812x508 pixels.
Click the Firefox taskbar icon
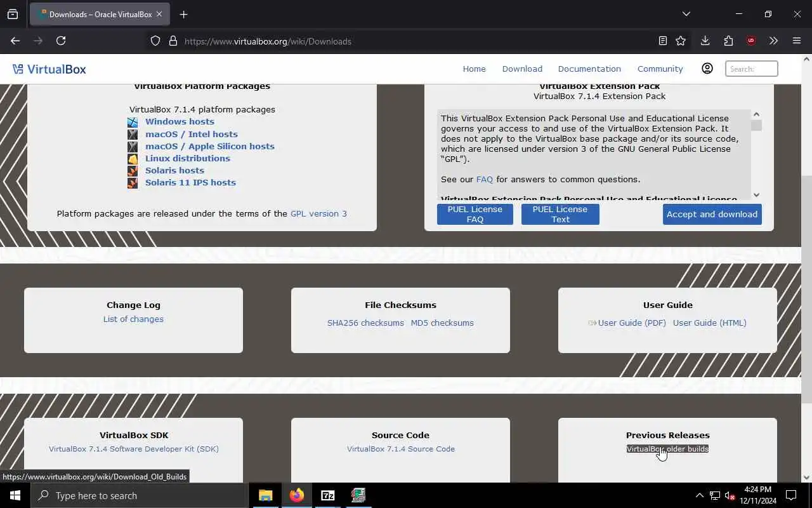coord(296,495)
